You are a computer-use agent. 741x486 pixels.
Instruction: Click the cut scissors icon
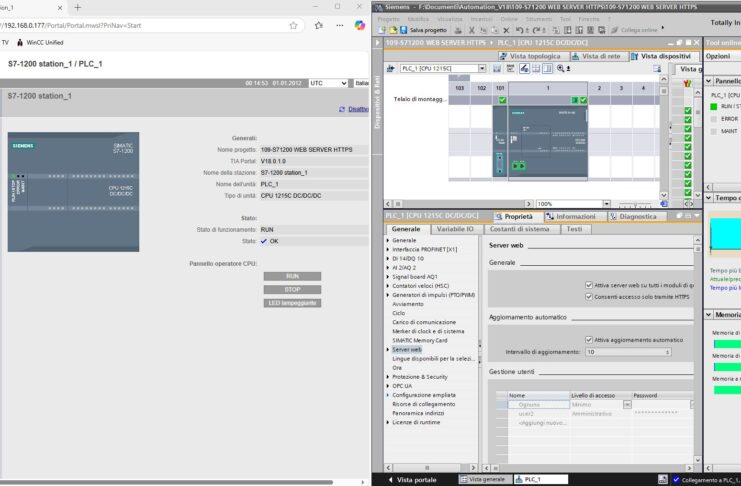(x=471, y=30)
